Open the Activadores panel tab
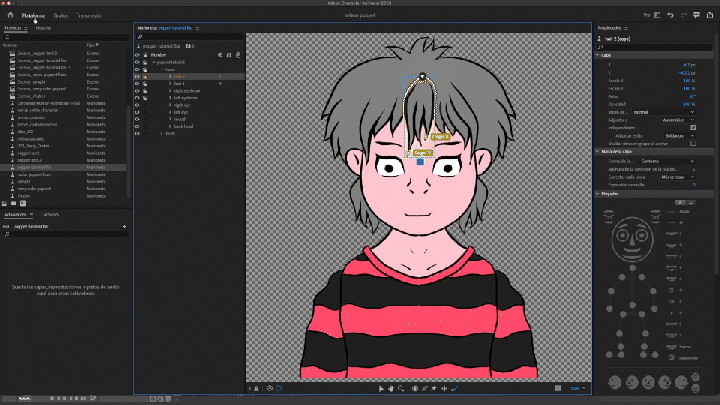Image resolution: width=720 pixels, height=405 pixels. coord(15,214)
